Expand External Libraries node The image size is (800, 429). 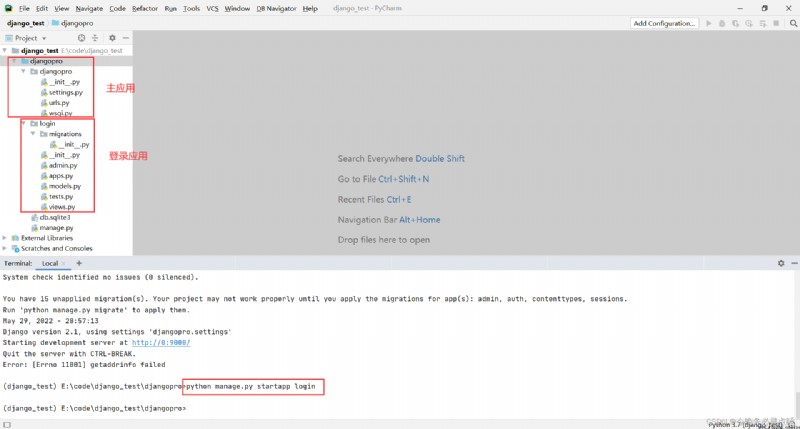coord(5,238)
